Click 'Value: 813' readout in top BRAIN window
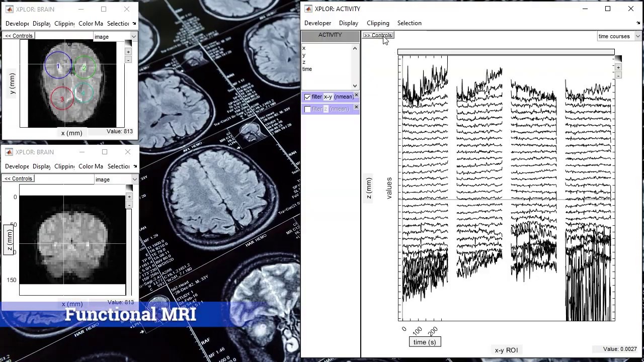 tap(120, 132)
